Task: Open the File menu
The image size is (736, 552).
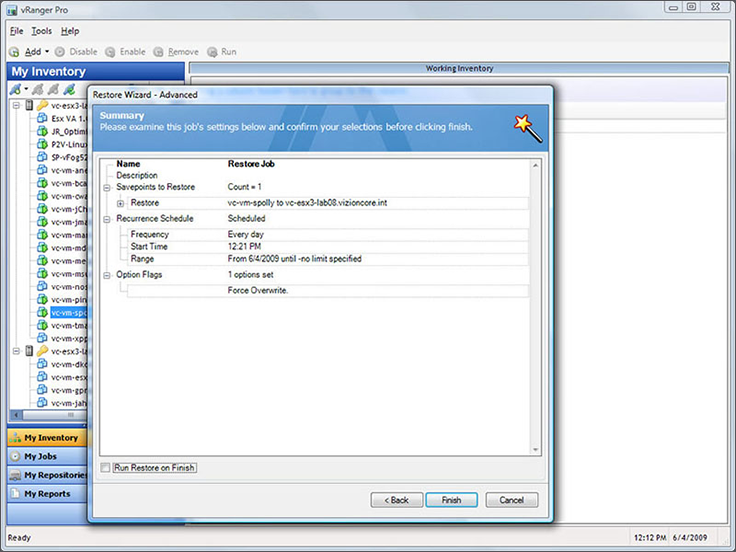Action: 16,31
